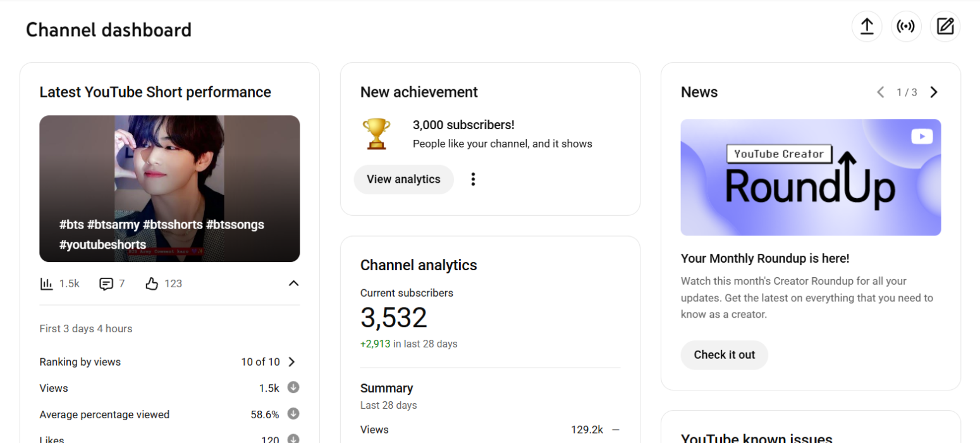Screen dimensions: 980x443
Task: Go to the next News card
Action: click(x=934, y=92)
